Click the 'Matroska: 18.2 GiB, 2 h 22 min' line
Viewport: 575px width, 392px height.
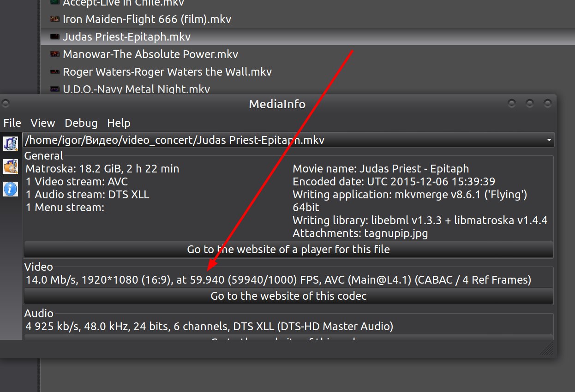102,169
